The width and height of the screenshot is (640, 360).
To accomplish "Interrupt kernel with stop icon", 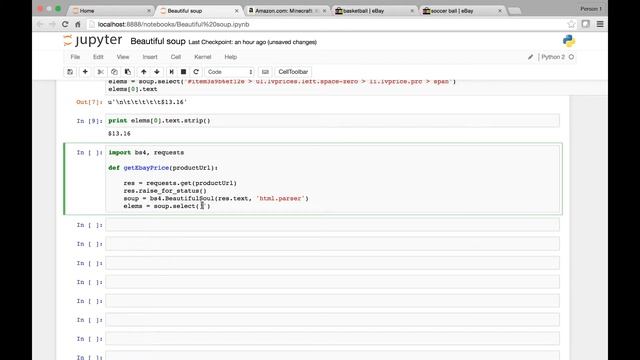I will [x=184, y=72].
